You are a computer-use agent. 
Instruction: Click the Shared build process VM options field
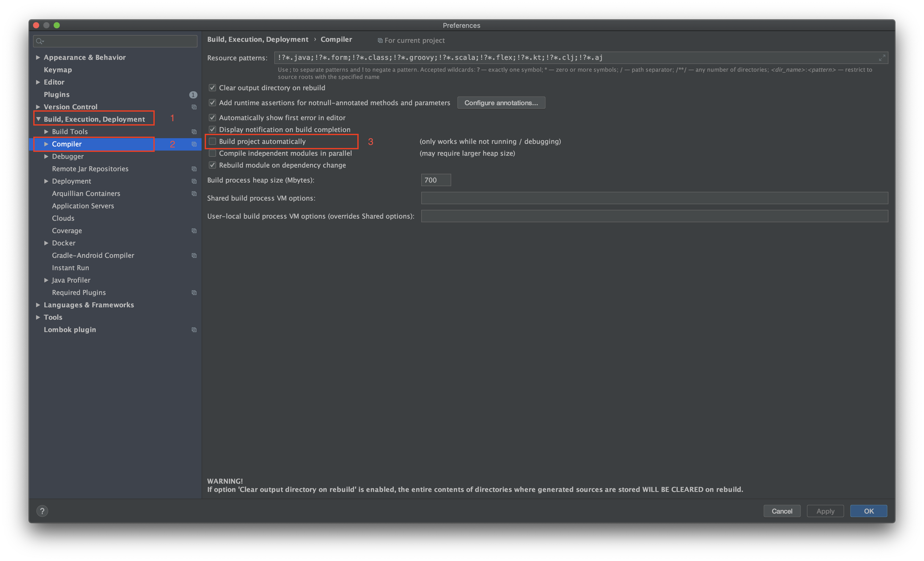[654, 198]
